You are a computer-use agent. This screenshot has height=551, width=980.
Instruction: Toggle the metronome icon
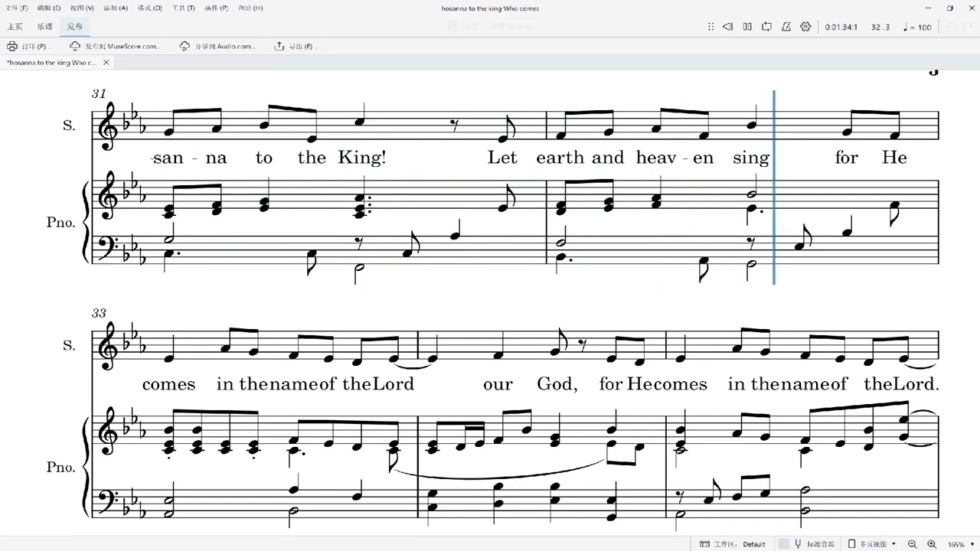786,27
